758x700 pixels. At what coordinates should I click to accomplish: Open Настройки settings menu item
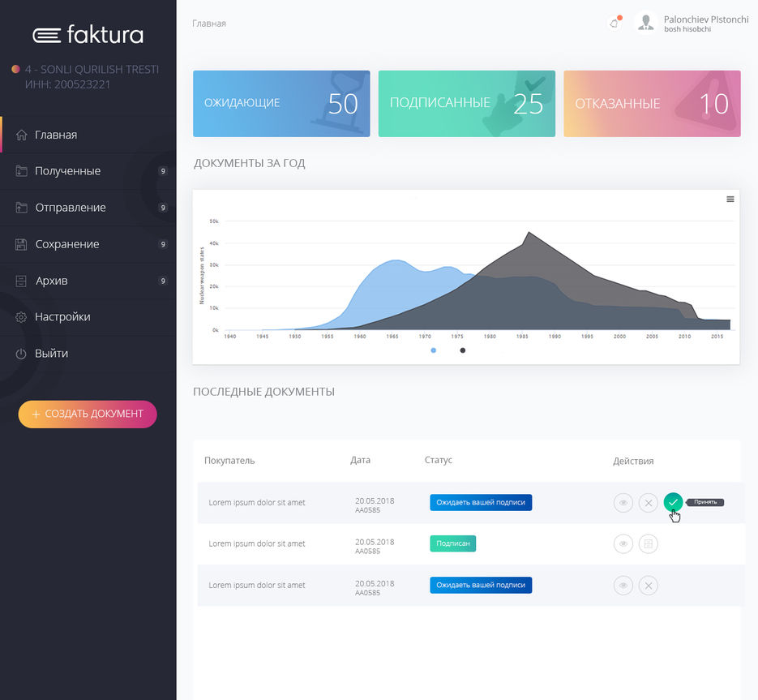pyautogui.click(x=62, y=317)
